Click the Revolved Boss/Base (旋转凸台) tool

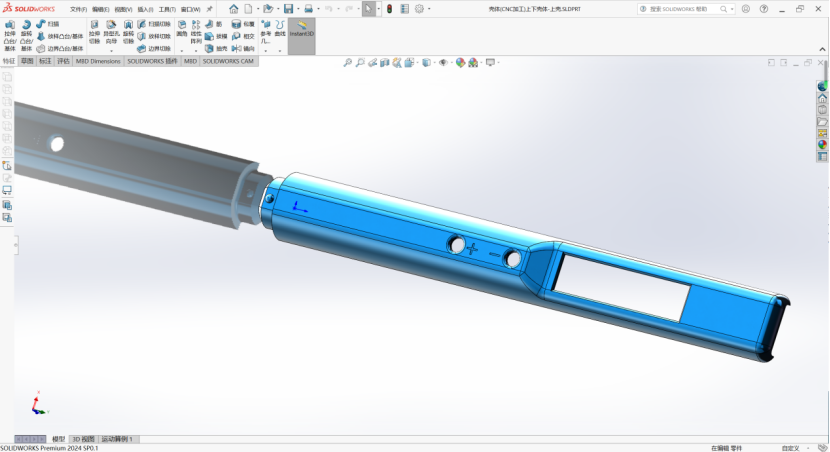(x=26, y=35)
